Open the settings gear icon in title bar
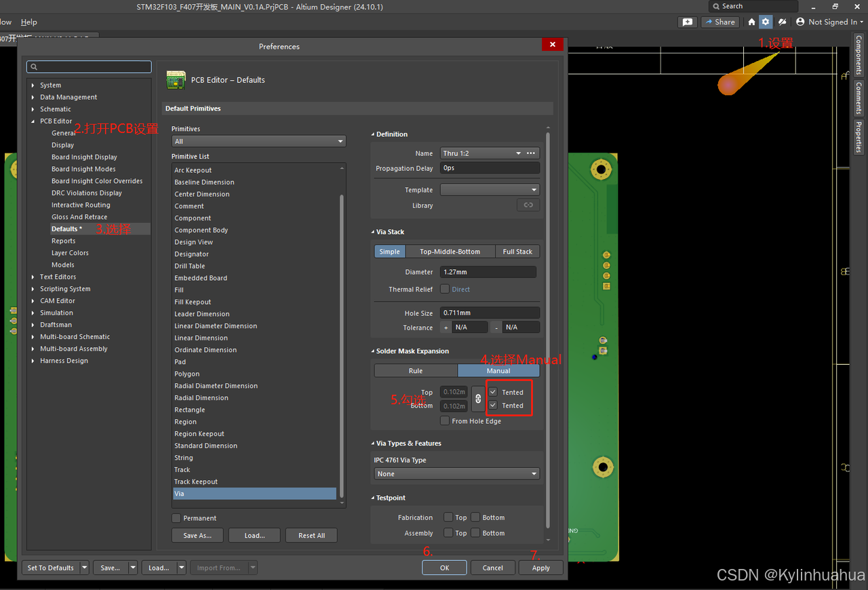Screen dimensions: 868x590 click(x=766, y=22)
